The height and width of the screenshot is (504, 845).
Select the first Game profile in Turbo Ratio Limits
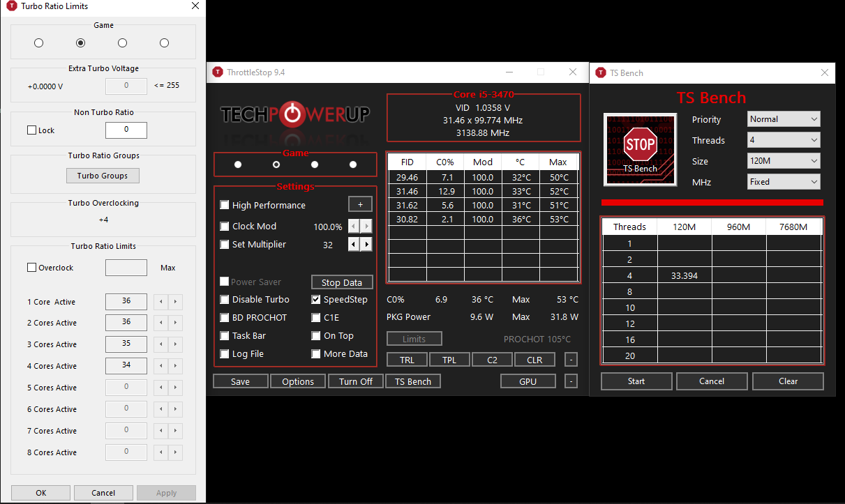[38, 43]
